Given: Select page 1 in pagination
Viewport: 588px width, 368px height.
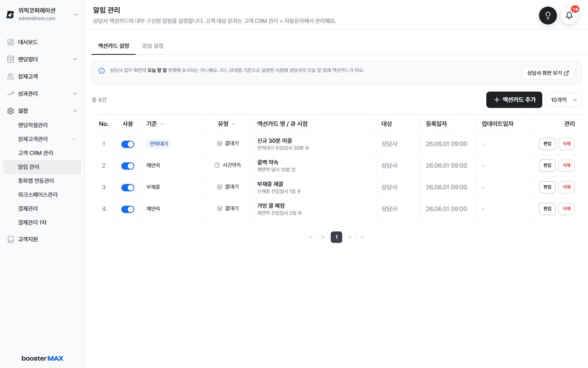Looking at the screenshot, I should 336,237.
